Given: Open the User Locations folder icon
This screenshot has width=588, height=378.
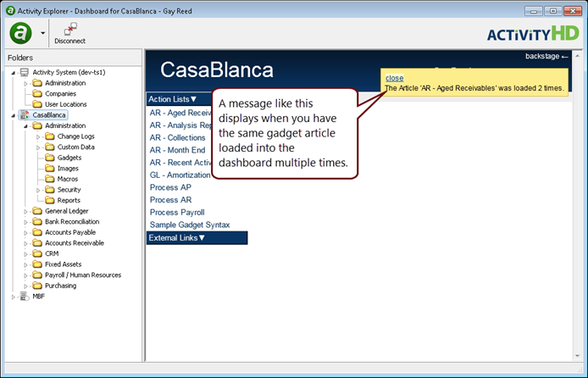Looking at the screenshot, I should (x=37, y=104).
